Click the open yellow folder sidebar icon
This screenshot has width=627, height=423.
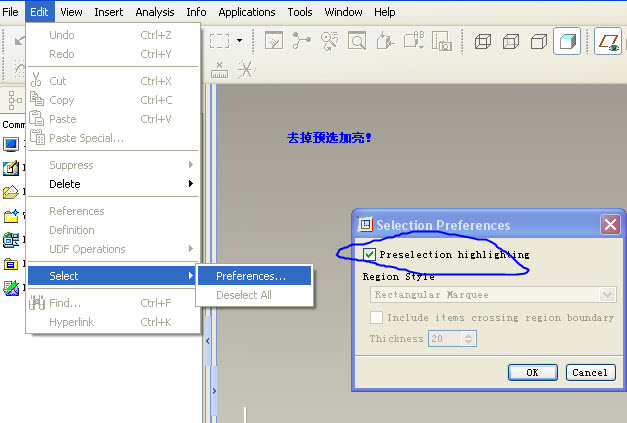(x=11, y=192)
